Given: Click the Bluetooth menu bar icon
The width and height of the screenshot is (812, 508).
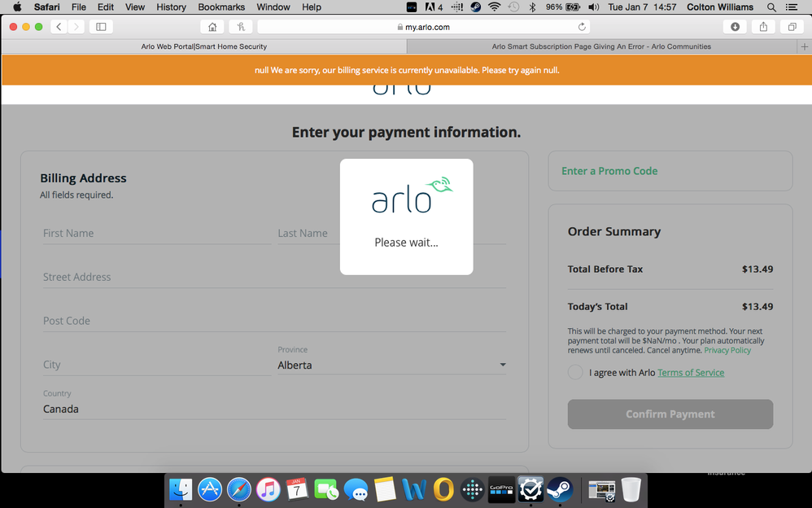Looking at the screenshot, I should 532,7.
